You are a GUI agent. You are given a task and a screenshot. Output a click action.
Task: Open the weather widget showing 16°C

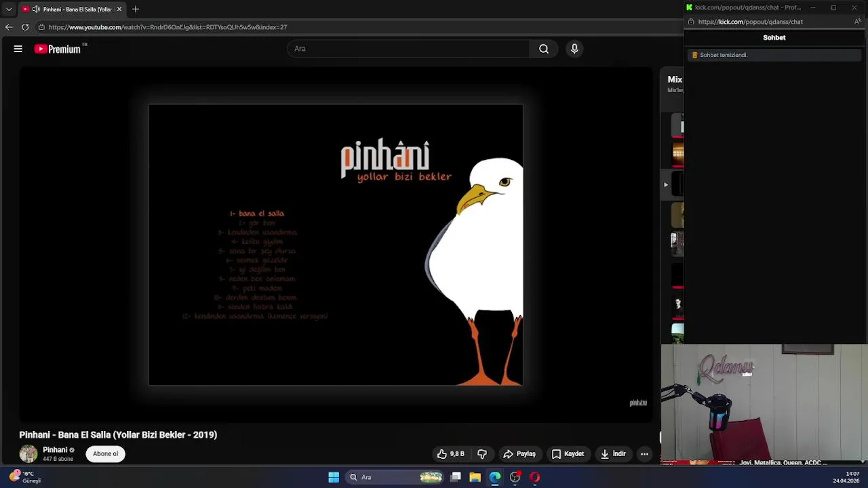(26, 477)
